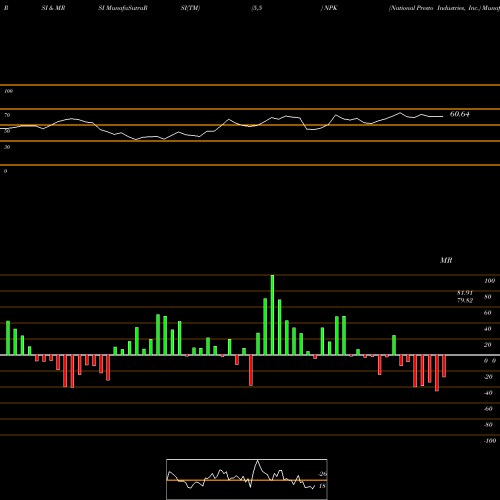Click the longest red bar at the chart's right end
This screenshot has height=500, width=500.
point(437,373)
